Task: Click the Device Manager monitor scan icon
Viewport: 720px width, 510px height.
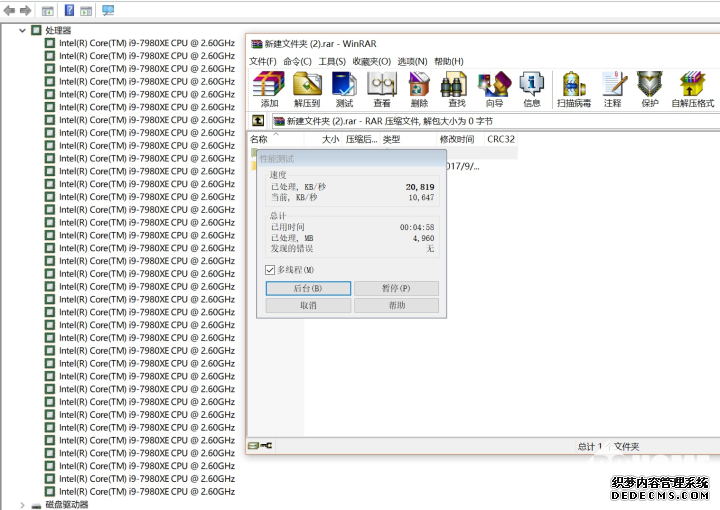Action: (108, 10)
